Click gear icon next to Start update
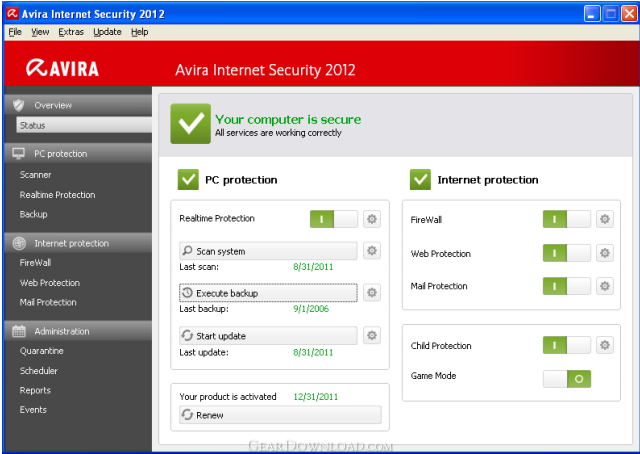The image size is (640, 454). [371, 336]
